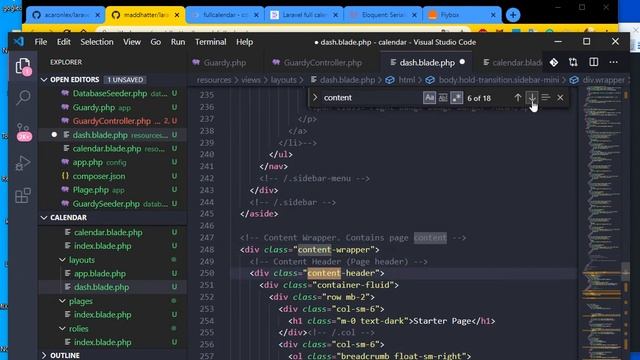Click the VS Code logo icon

pos(19,42)
